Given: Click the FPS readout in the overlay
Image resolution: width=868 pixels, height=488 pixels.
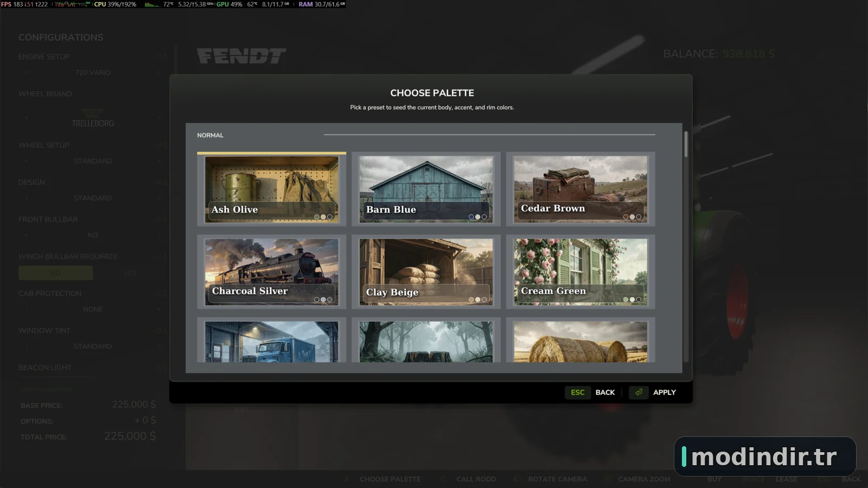Looking at the screenshot, I should [x=24, y=4].
